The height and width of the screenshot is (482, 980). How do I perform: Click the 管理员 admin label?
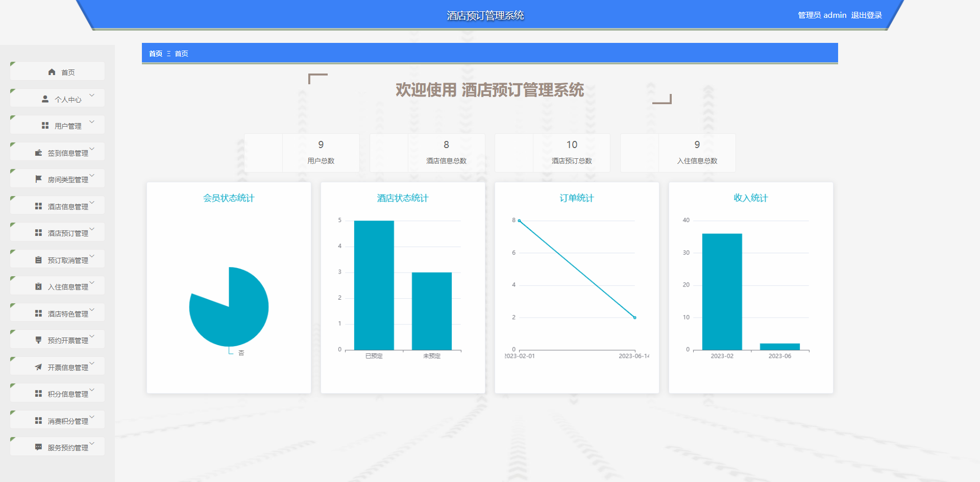click(822, 15)
